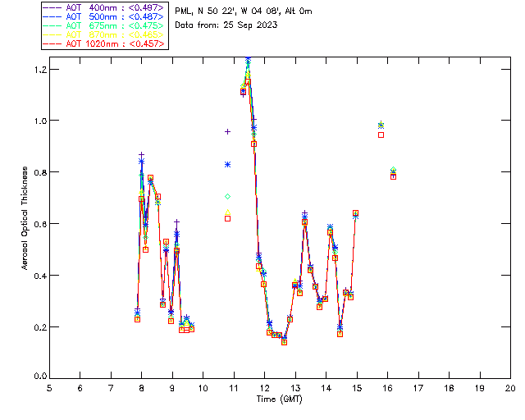Click the isolated grey diamond marker near 0.7
This screenshot has width=525, height=420.
pyautogui.click(x=227, y=196)
